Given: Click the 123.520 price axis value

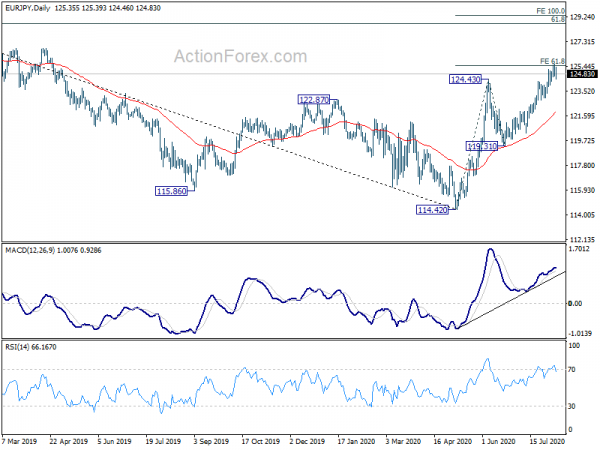Looking at the screenshot, I should (582, 91).
